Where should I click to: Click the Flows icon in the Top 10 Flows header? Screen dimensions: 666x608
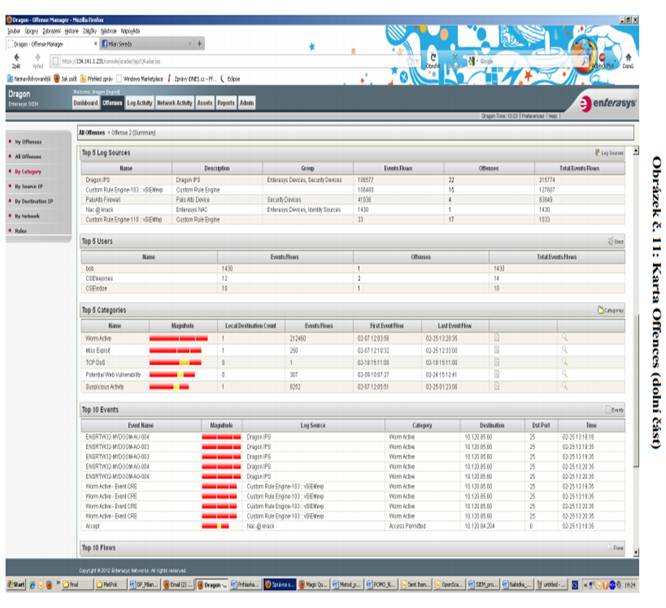[x=610, y=548]
